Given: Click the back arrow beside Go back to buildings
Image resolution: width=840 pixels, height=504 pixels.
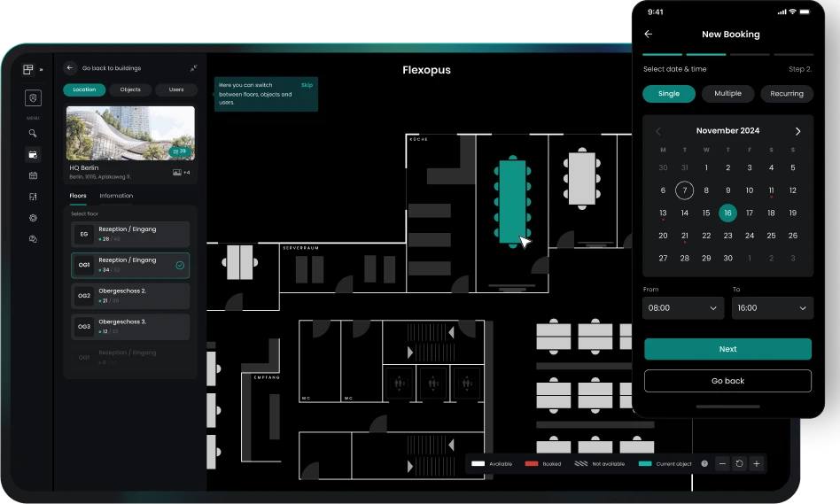Looking at the screenshot, I should (x=70, y=68).
